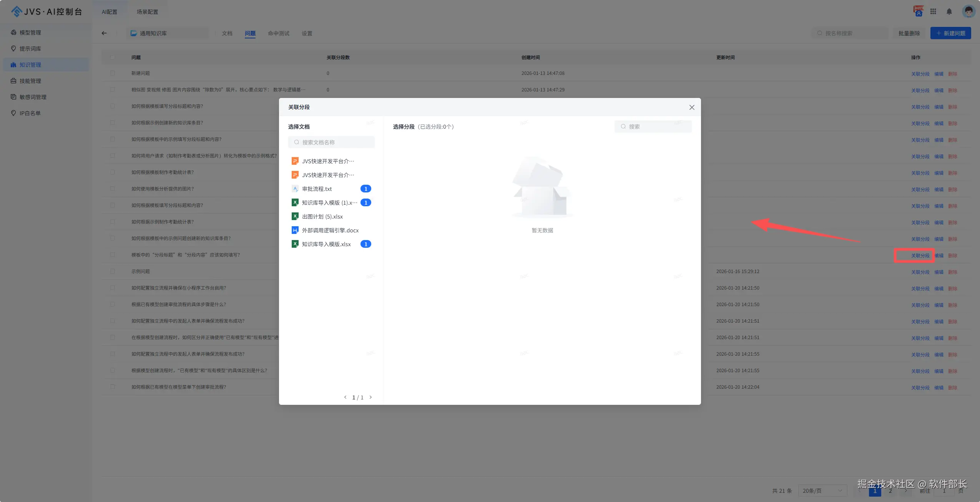
Task: Click the 新建问题 button
Action: point(950,33)
